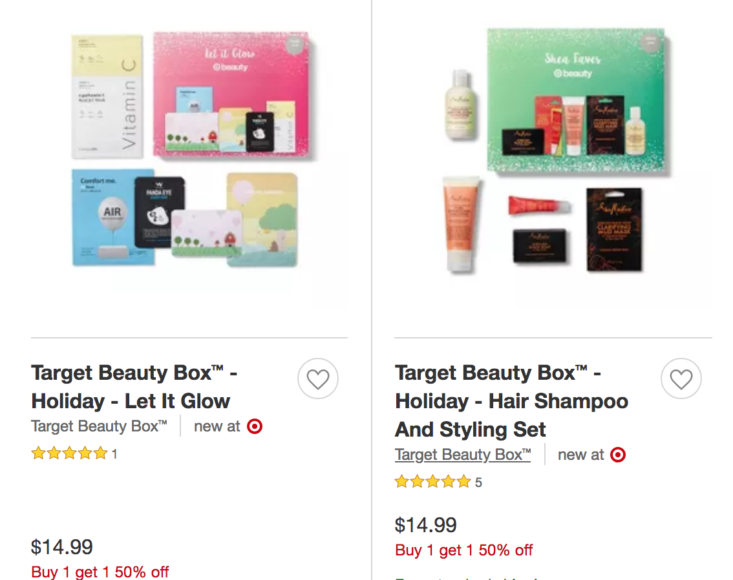733x580 pixels.
Task: Favorite the Hair Shampoo And Styling Set
Action: (x=681, y=379)
